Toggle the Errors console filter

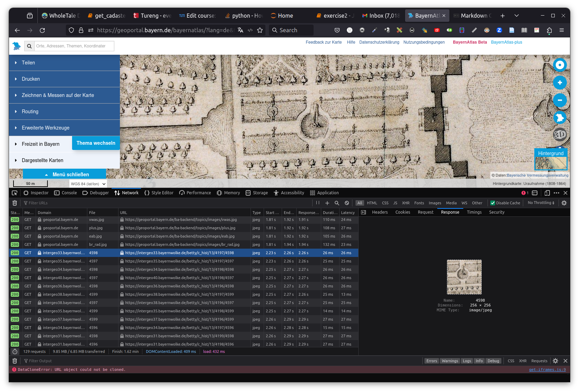tap(432, 361)
